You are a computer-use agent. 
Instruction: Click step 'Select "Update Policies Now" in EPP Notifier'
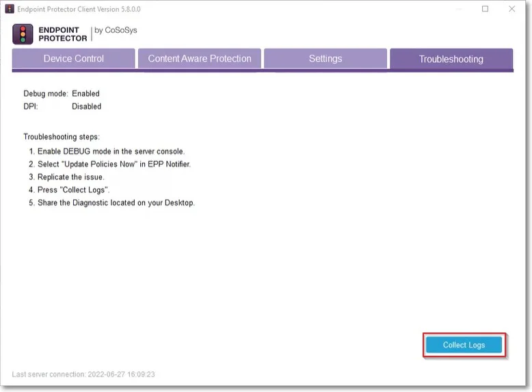coord(114,164)
